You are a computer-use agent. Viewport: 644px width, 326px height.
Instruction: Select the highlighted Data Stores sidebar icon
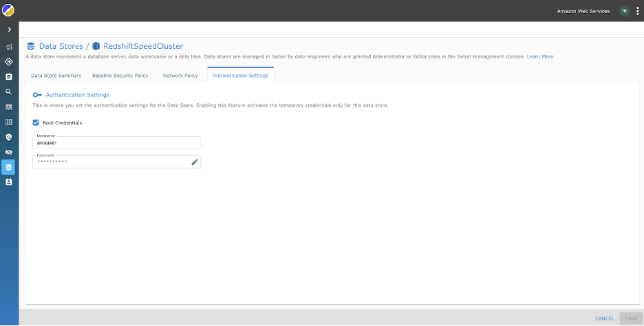[x=9, y=167]
